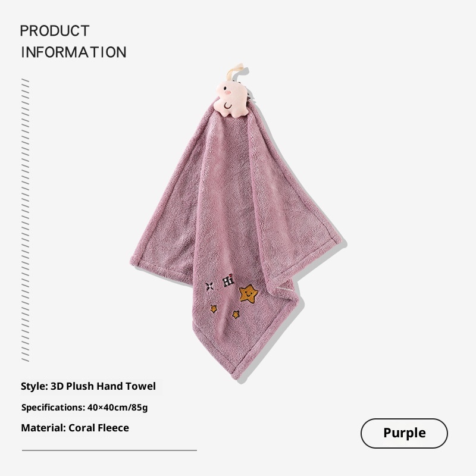476x476 pixels.
Task: Click the small left gold star
Action: click(214, 309)
